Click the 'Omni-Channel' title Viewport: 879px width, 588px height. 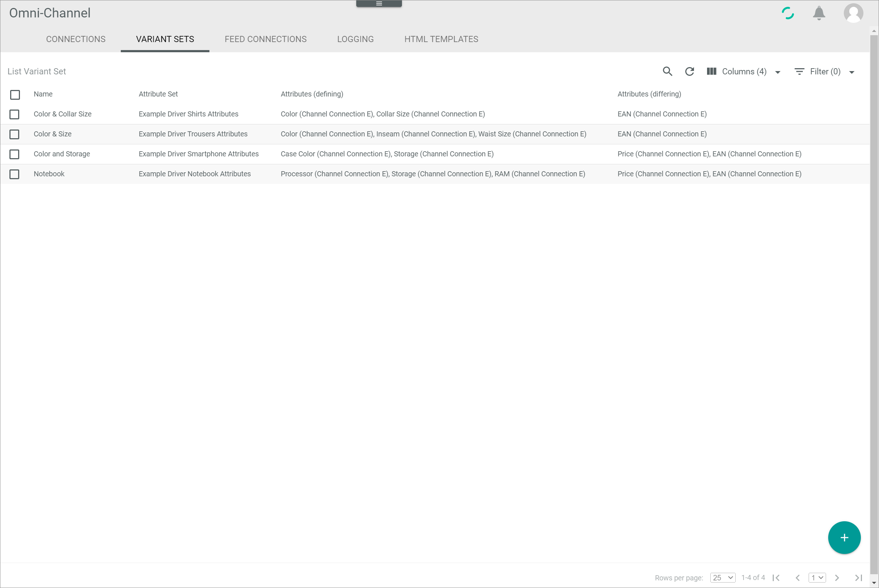click(x=49, y=13)
